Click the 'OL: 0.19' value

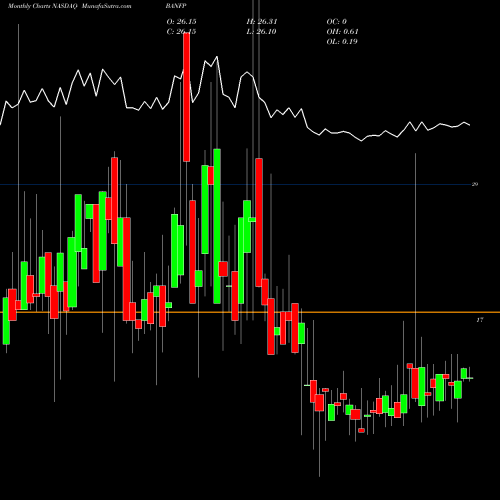tap(342, 42)
